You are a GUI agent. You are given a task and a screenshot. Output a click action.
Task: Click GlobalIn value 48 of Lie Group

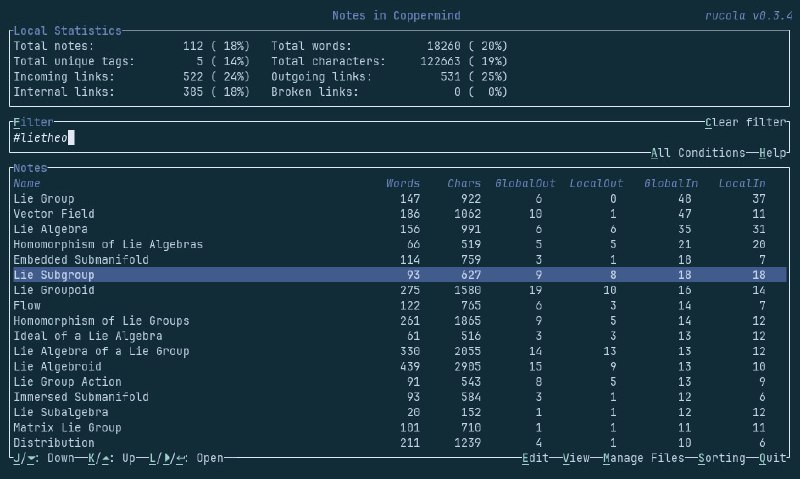(685, 199)
